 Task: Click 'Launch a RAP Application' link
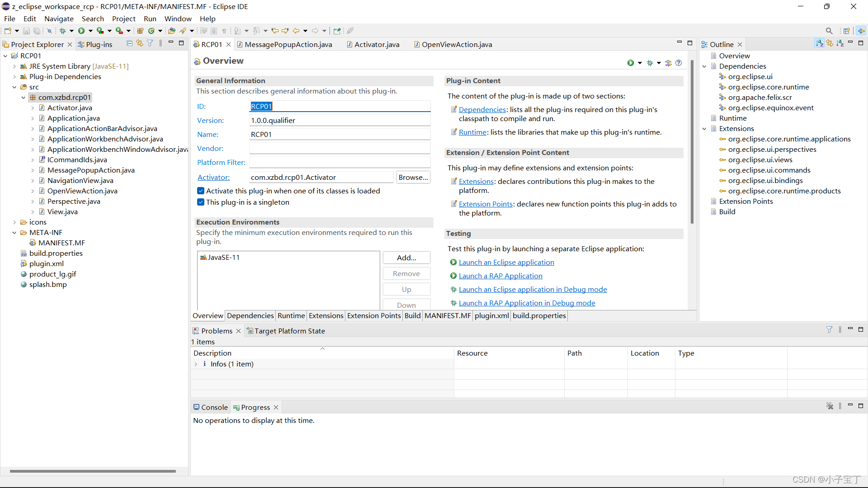click(500, 276)
